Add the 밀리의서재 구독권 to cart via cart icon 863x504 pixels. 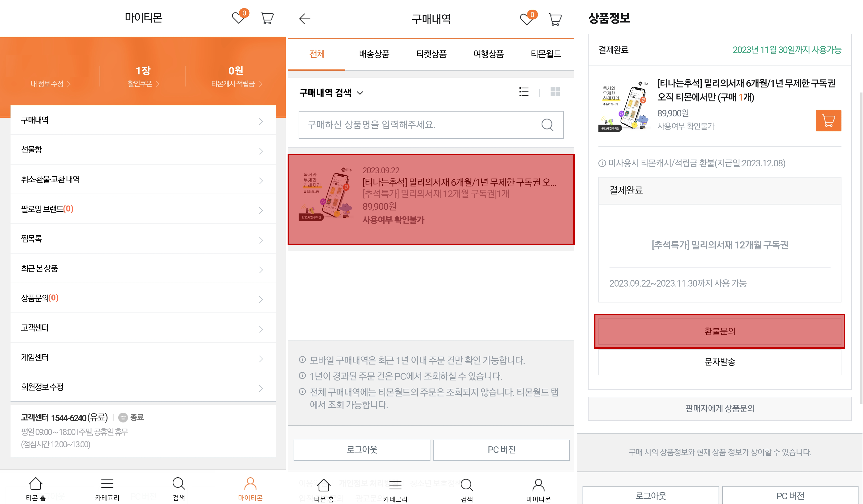[x=828, y=121]
